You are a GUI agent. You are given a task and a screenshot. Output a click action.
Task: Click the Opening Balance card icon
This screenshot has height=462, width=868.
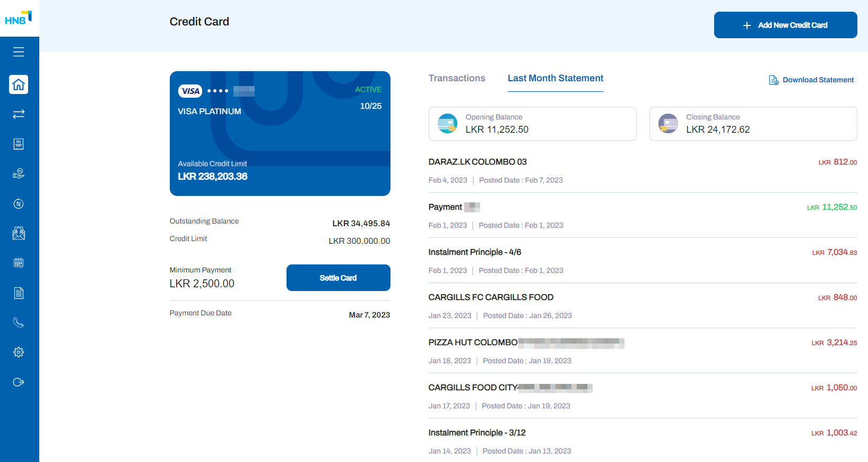(447, 124)
